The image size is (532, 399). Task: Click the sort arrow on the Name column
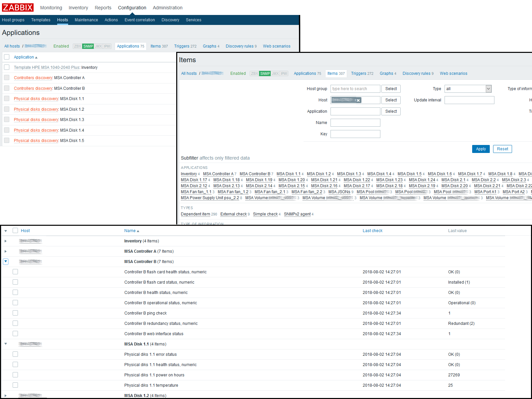point(138,230)
